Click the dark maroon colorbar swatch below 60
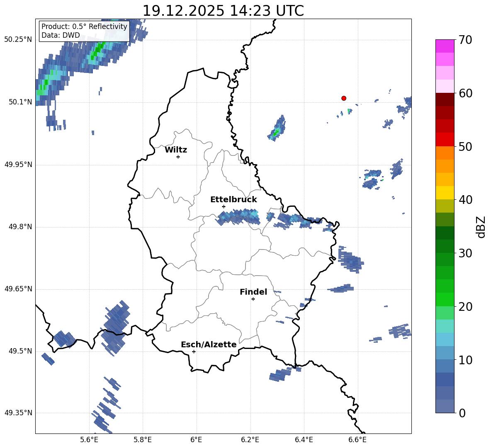The height and width of the screenshot is (448, 491). [x=445, y=99]
